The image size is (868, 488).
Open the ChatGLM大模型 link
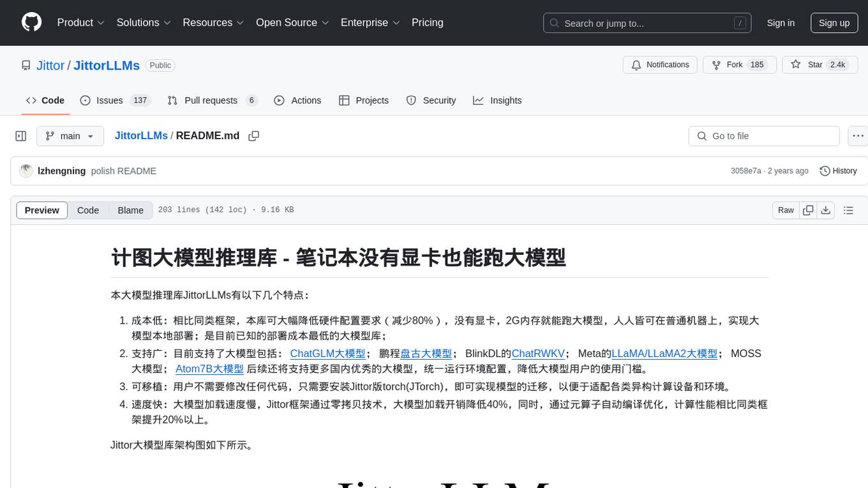pos(327,354)
